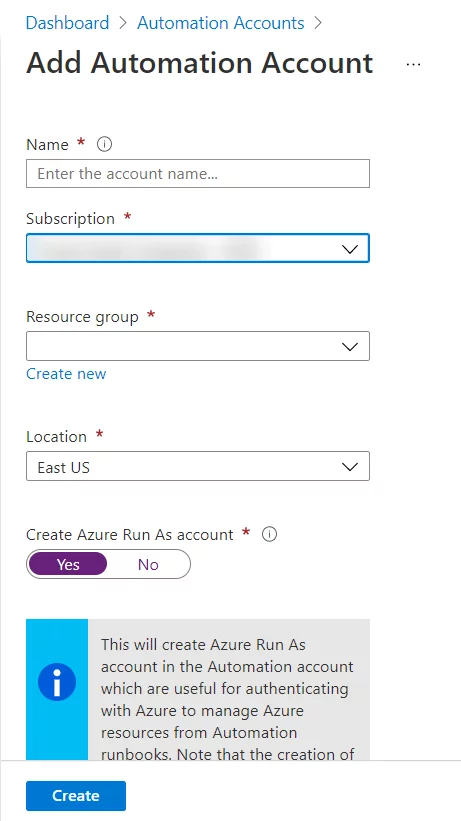
Task: Click the Subscription label
Action: 70,219
